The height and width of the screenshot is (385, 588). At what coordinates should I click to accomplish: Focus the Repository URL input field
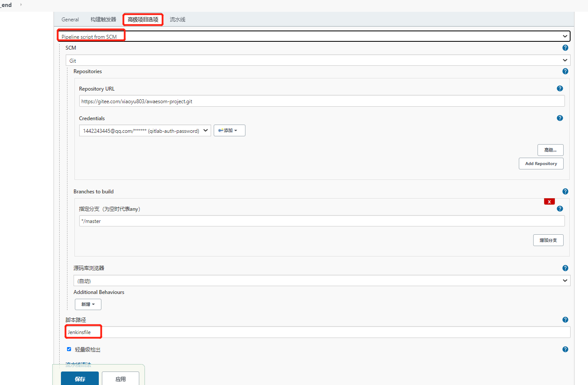pyautogui.click(x=322, y=101)
